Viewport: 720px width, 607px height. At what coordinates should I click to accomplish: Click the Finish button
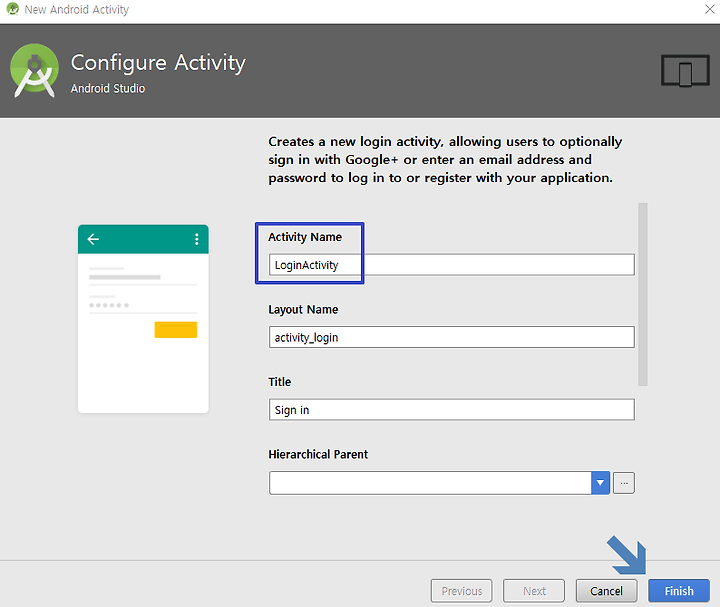(679, 590)
